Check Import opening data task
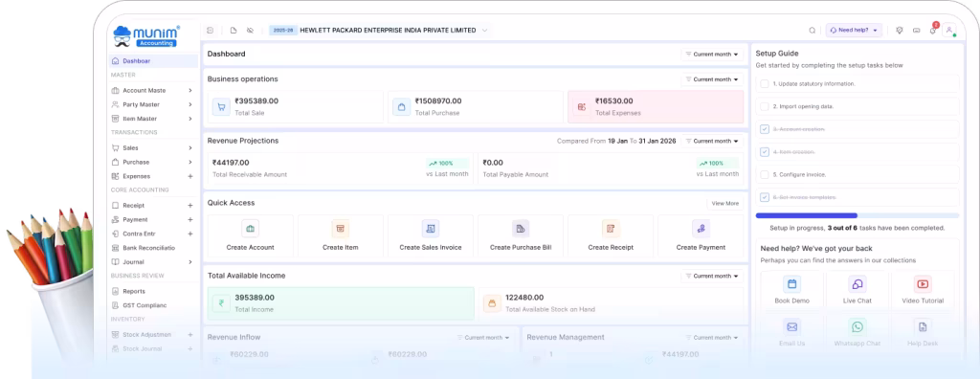980x379 pixels. coord(765,106)
